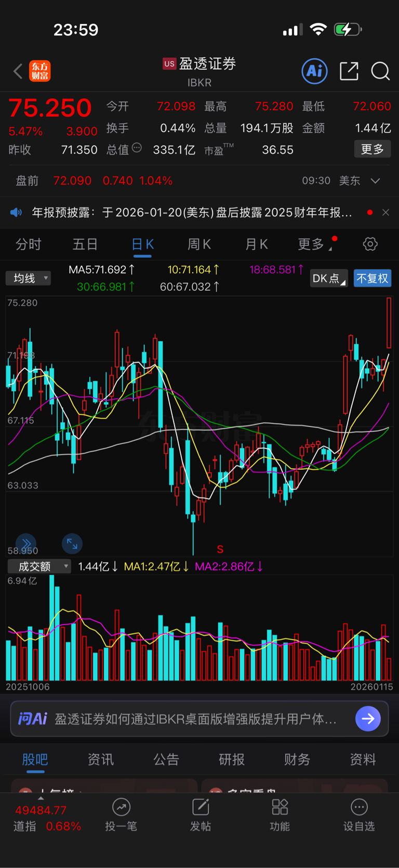The width and height of the screenshot is (399, 868).
Task: Expand chart to fullscreen icon
Action: [72, 544]
